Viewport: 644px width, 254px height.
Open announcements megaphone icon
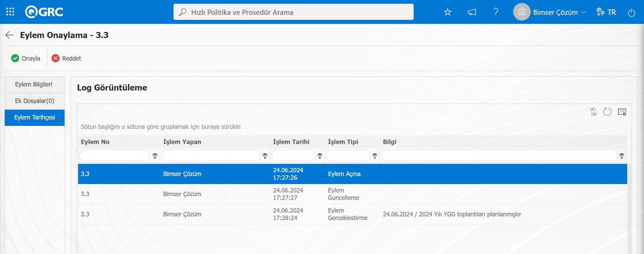(x=472, y=12)
